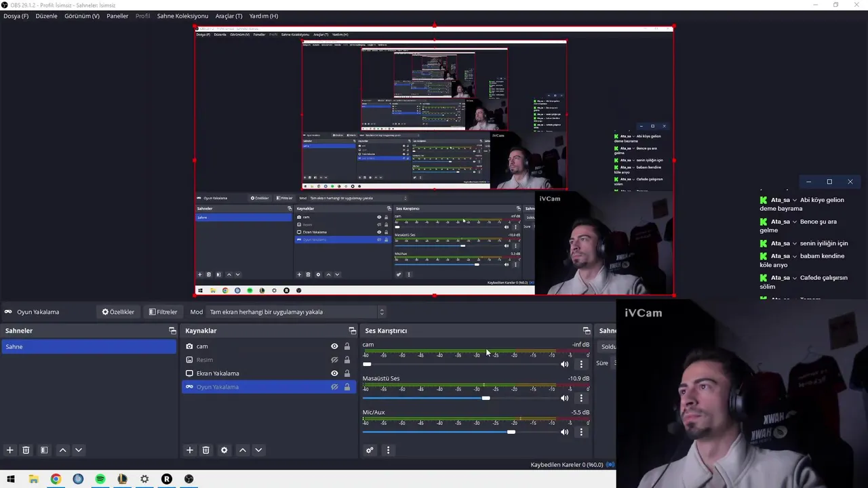Open the Görünüm (V) menu
The width and height of the screenshot is (868, 488).
click(x=82, y=16)
